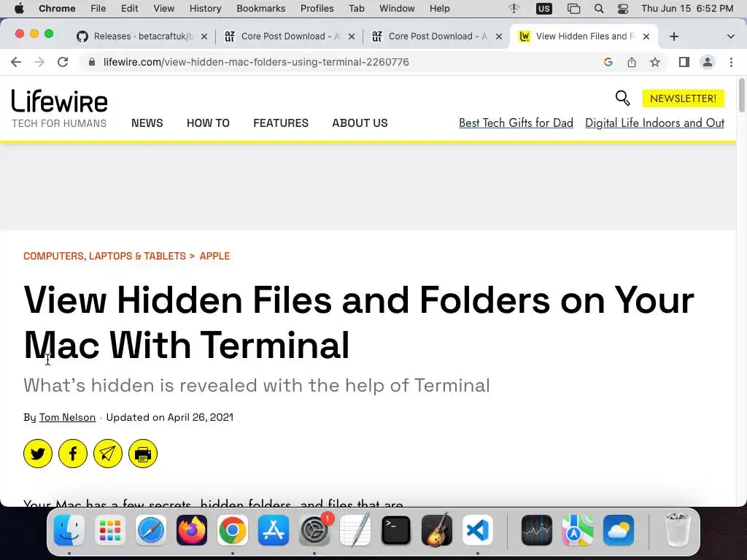The width and height of the screenshot is (747, 560).
Task: Open Chrome three-dot menu
Action: coord(731,62)
